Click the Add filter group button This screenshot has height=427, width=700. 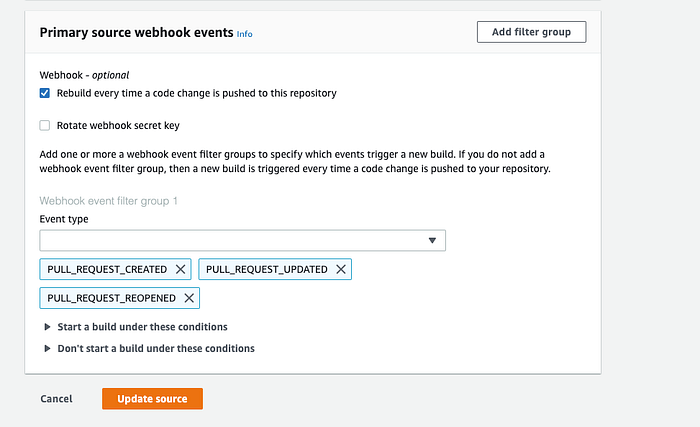[531, 32]
